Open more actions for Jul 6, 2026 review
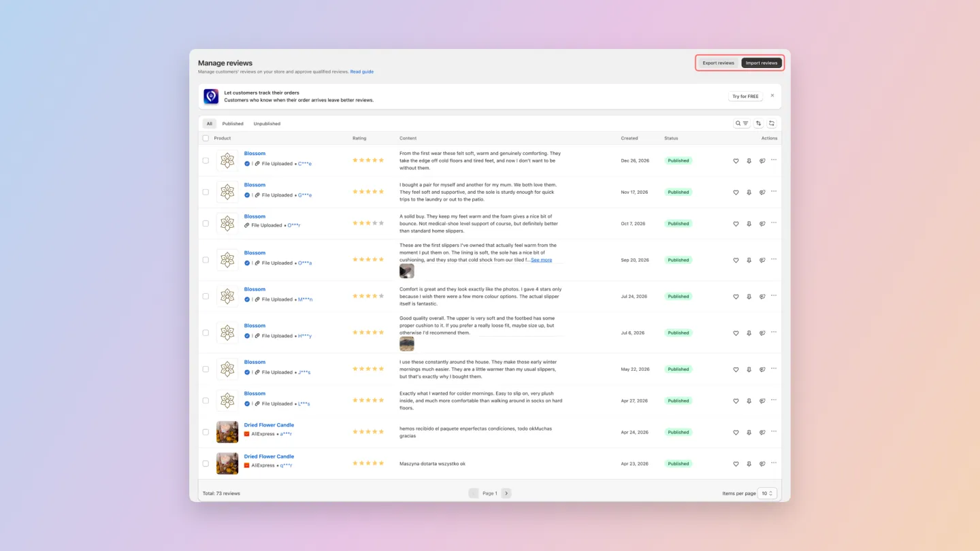Image resolution: width=980 pixels, height=551 pixels. click(x=774, y=333)
